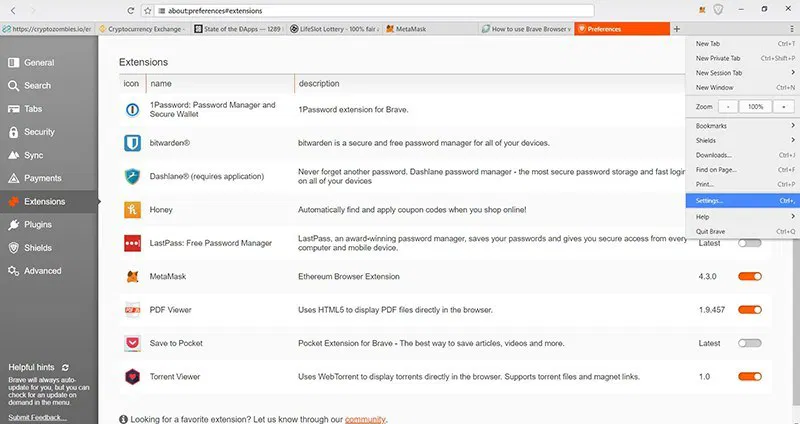
Task: Click the PDF Viewer icon
Action: [132, 310]
